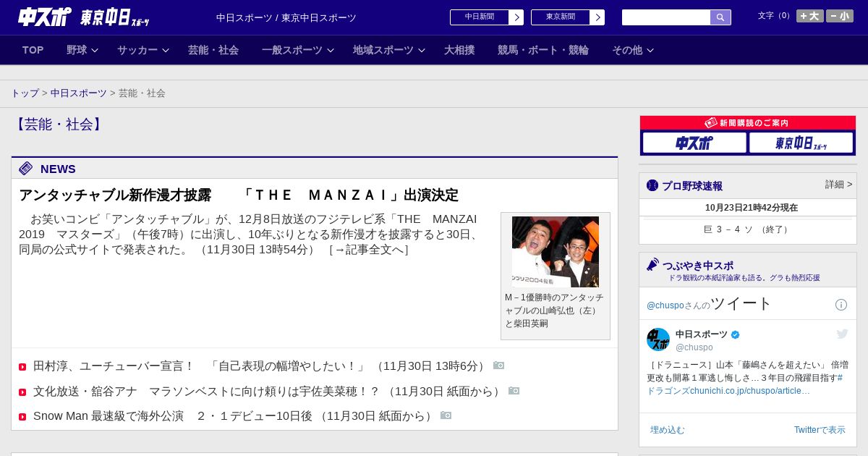Open プロ野球速報 heading link
Image resolution: width=868 pixels, height=456 pixels.
point(692,186)
